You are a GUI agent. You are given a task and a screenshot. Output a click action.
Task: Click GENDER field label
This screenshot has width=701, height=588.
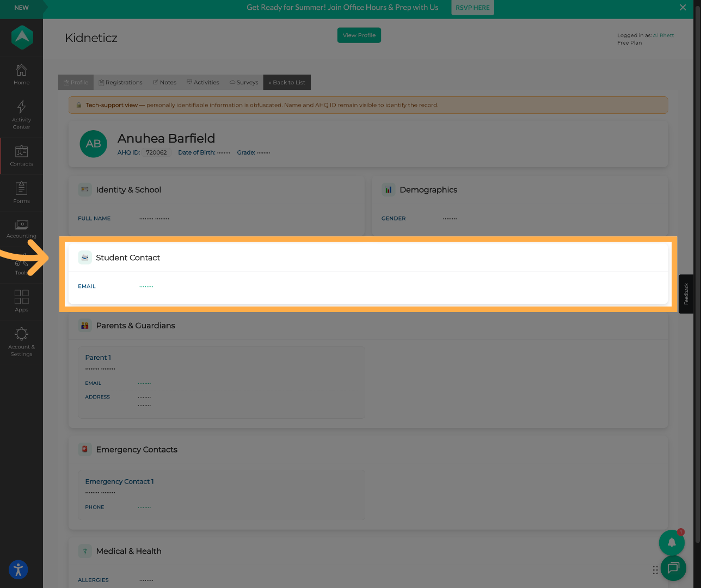393,218
